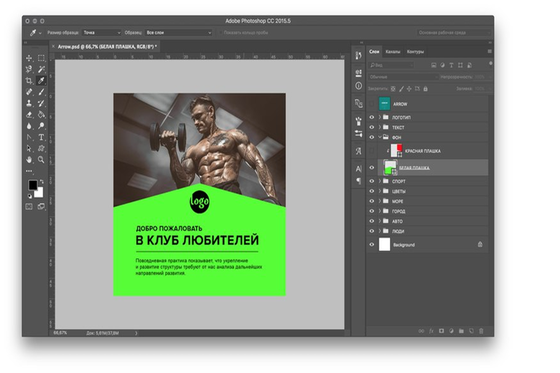
Task: Select the Слои tab
Action: 374,52
